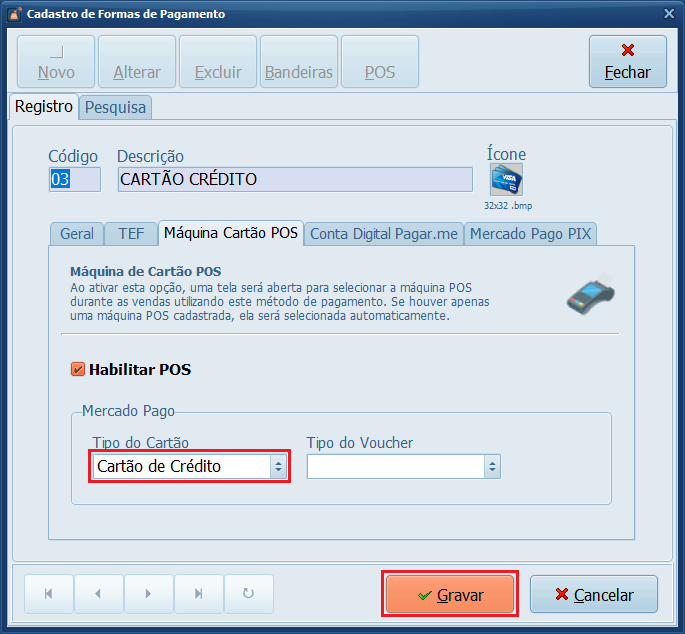The width and height of the screenshot is (685, 634).
Task: Click the Fechar button
Action: pos(628,62)
